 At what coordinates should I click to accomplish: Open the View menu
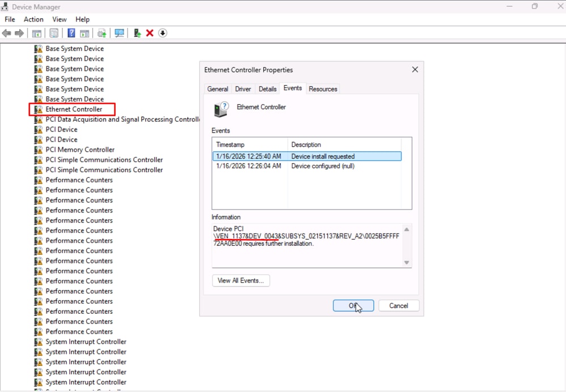[x=59, y=19]
